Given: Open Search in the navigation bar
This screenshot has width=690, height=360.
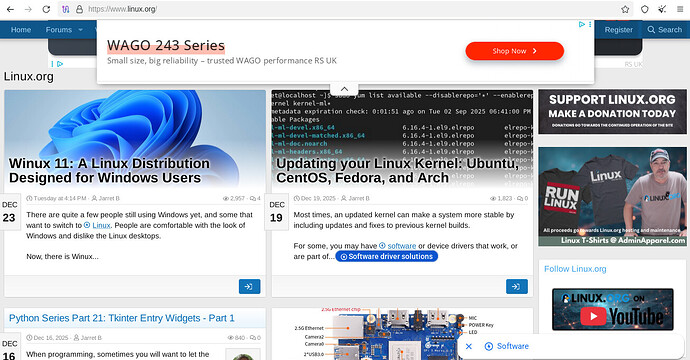Looking at the screenshot, I should (x=664, y=30).
